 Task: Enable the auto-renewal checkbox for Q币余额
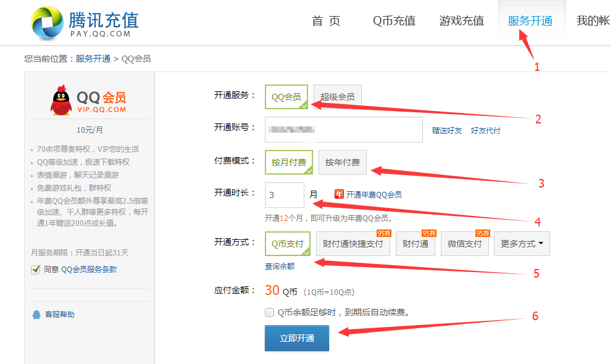pos(269,312)
